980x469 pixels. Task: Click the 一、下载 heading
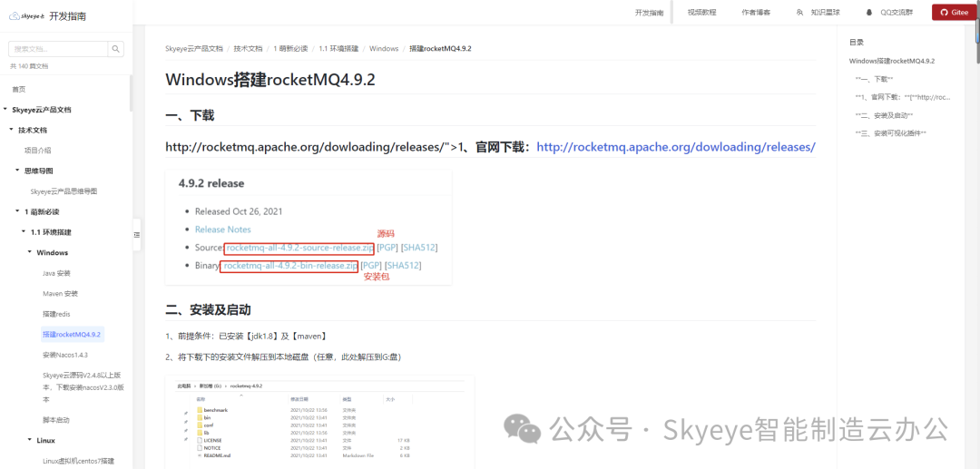click(190, 115)
